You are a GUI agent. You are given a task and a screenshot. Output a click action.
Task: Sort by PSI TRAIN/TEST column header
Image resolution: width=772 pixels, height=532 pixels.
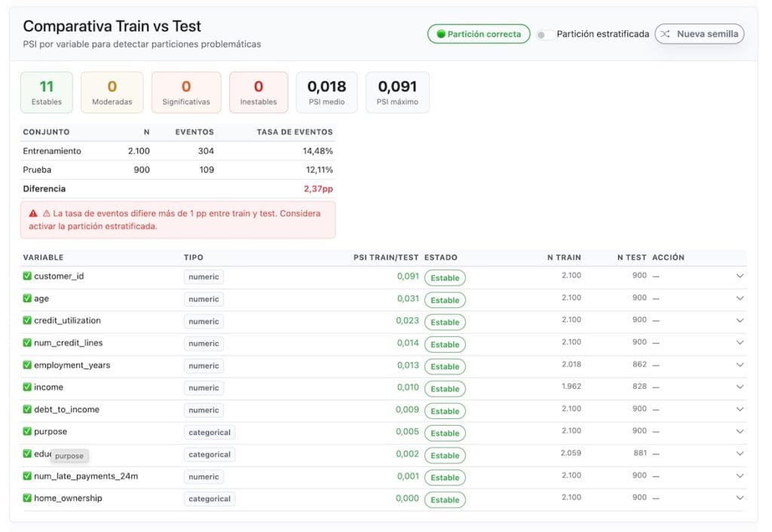coord(385,258)
